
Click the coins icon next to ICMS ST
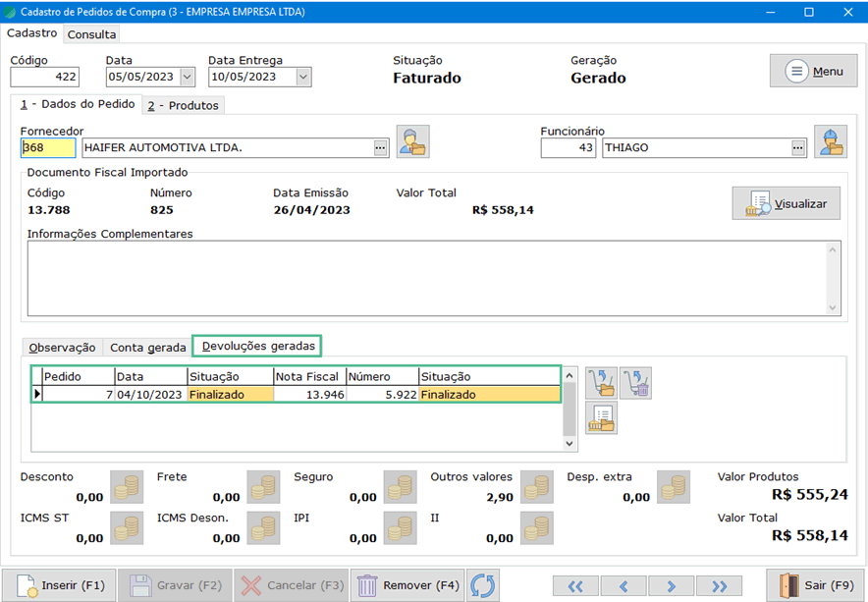(127, 527)
